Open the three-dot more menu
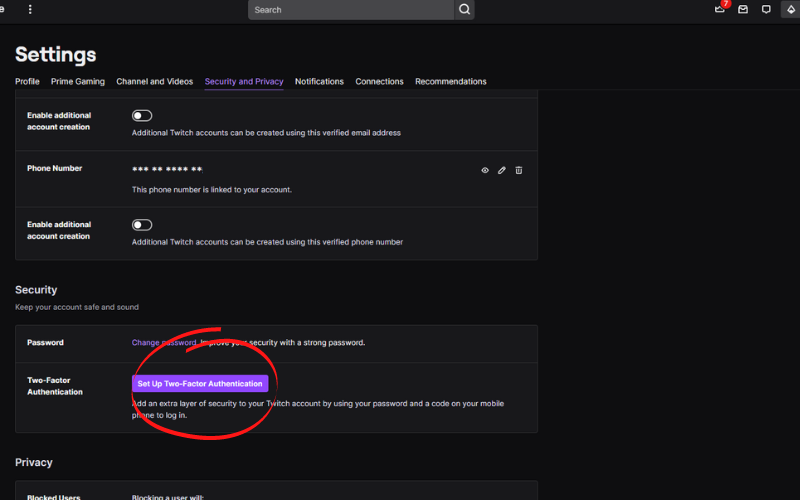The width and height of the screenshot is (800, 500). pyautogui.click(x=30, y=10)
